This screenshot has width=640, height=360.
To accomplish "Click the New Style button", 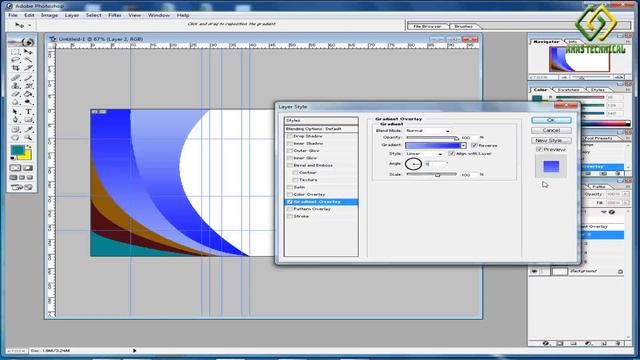I will 551,140.
